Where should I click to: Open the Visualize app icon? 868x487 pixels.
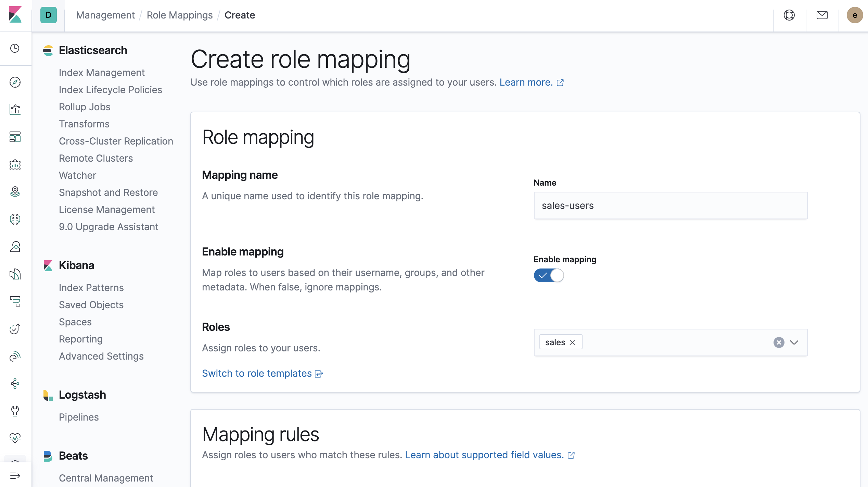tap(15, 110)
